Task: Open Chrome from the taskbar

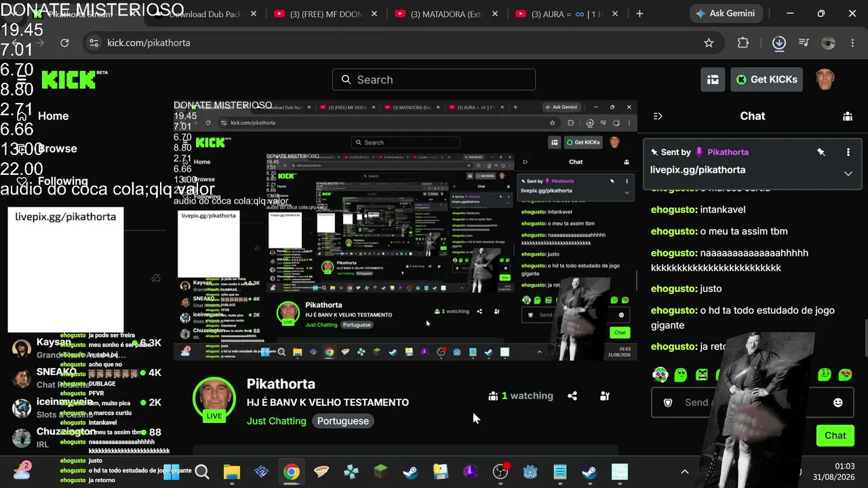Action: click(x=292, y=472)
